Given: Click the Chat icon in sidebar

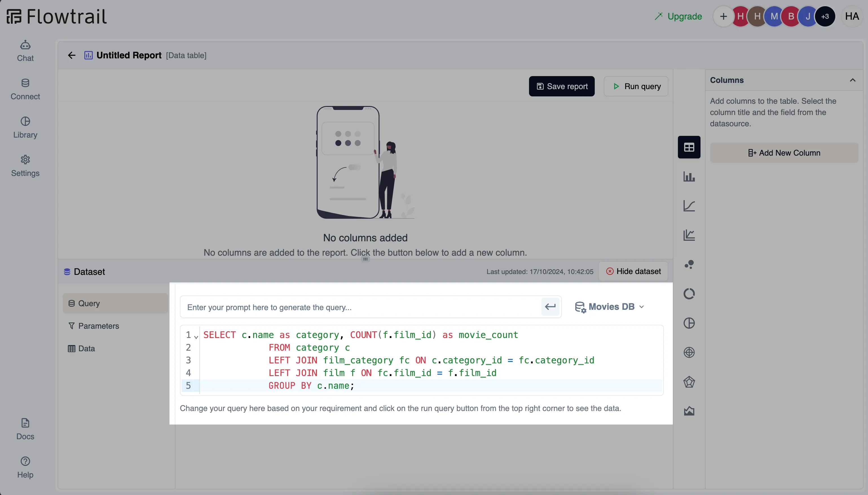Looking at the screenshot, I should pos(25,51).
